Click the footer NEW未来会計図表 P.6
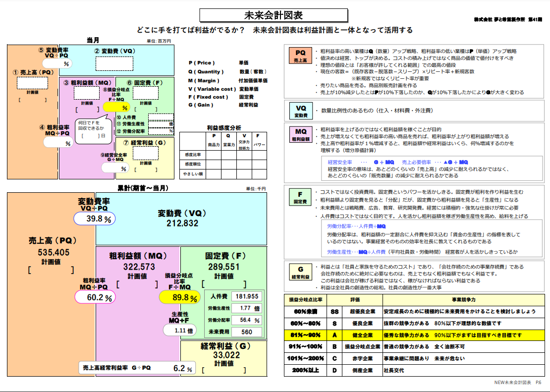This screenshot has width=550, height=392. click(x=517, y=383)
